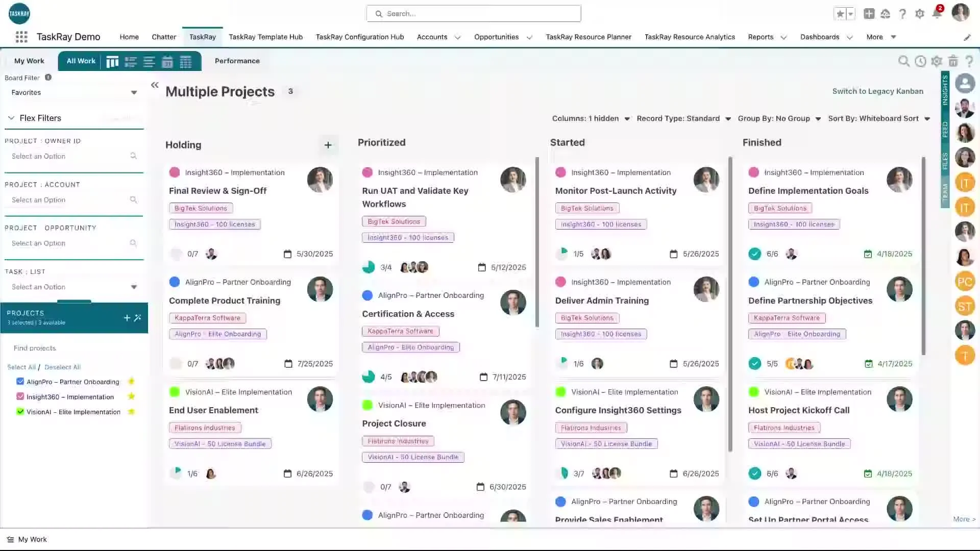
Task: Click Select All projects link
Action: tap(21, 367)
